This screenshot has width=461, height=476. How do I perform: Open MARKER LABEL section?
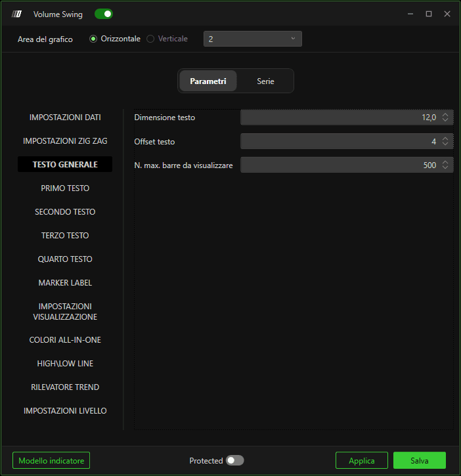[65, 283]
